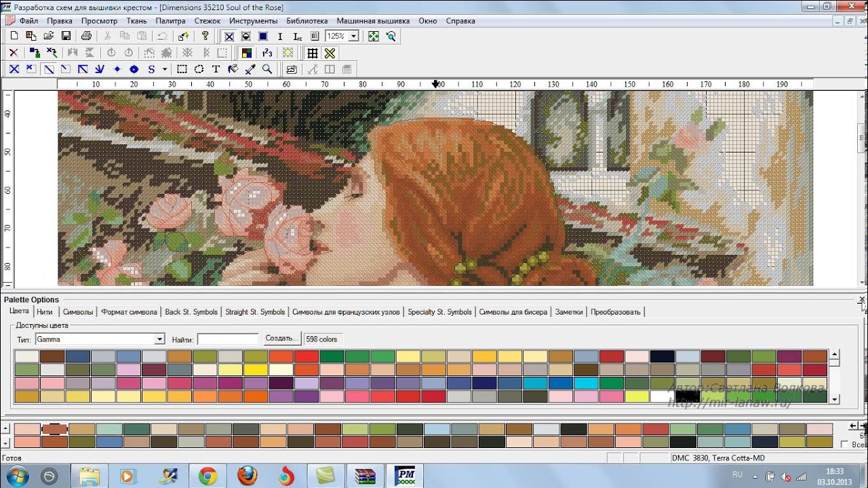The height and width of the screenshot is (488, 868).
Task: Open the Заметки tab
Action: [569, 312]
